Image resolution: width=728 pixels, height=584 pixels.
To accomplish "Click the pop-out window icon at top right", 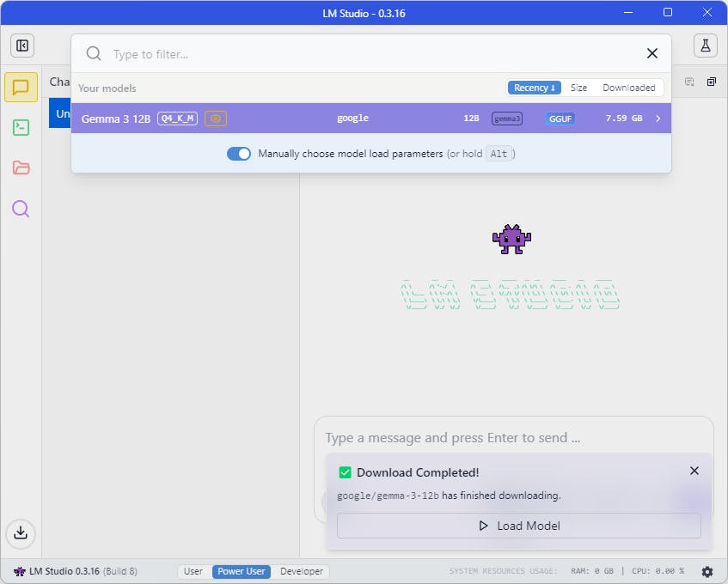I will click(712, 82).
